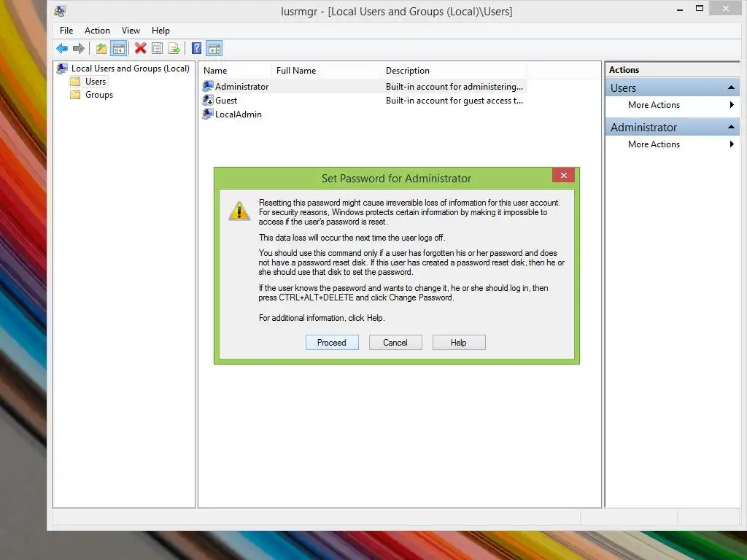
Task: Click the red Delete toolbar icon
Action: tap(140, 48)
